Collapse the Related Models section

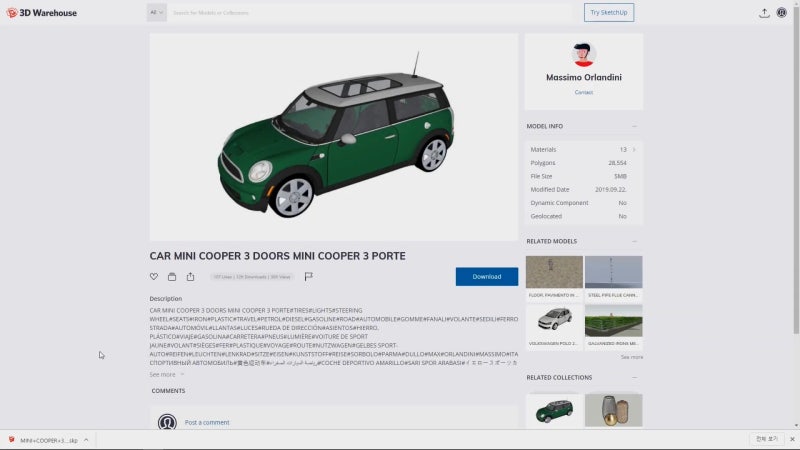[634, 241]
